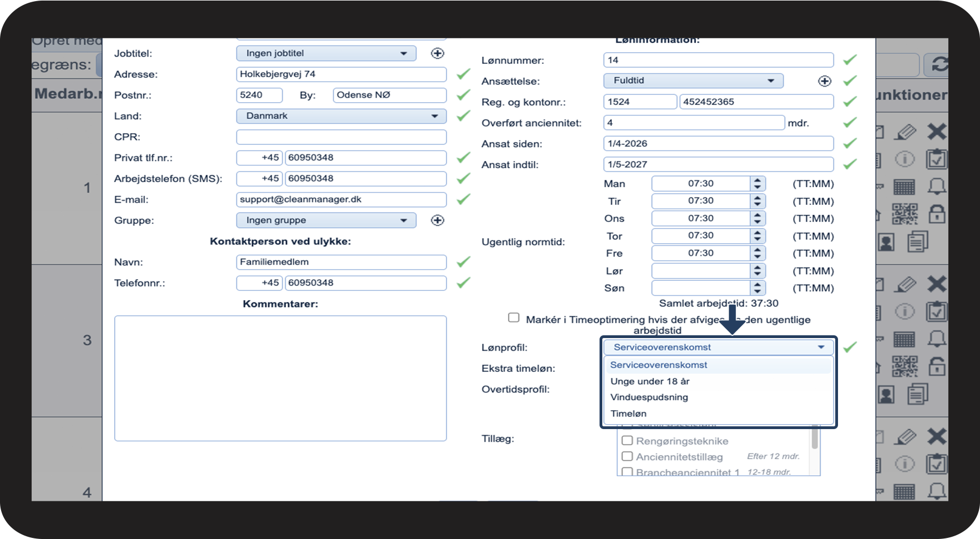Click the Postnr. field showing 5240
980x539 pixels.
point(260,95)
